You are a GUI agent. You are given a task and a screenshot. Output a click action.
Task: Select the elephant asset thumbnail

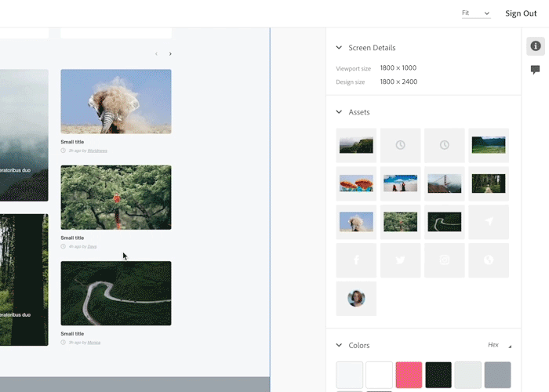356,222
